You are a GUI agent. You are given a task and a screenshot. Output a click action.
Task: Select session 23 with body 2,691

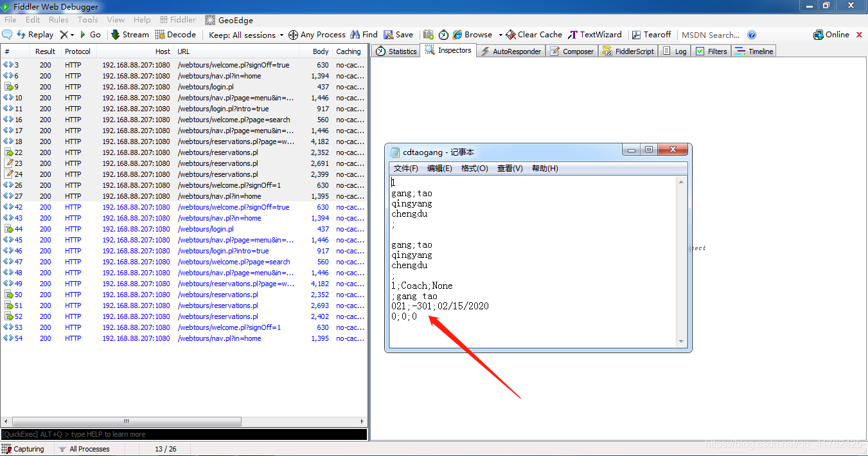coord(184,163)
